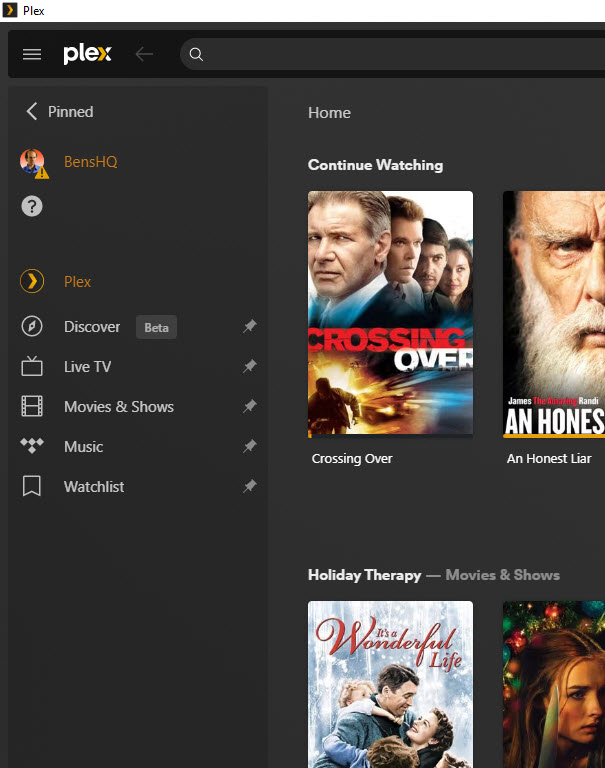Select the BensHQ server name
This screenshot has height=768, width=605.
(x=91, y=162)
